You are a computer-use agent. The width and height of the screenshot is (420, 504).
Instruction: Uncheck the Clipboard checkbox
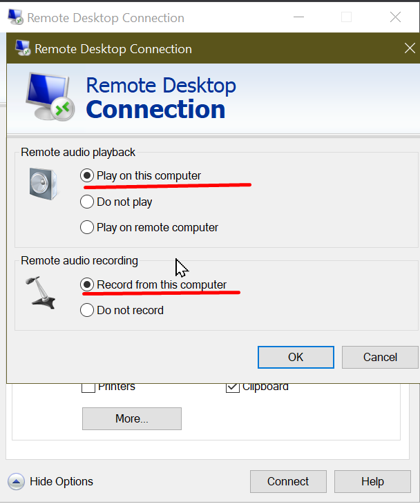(233, 387)
